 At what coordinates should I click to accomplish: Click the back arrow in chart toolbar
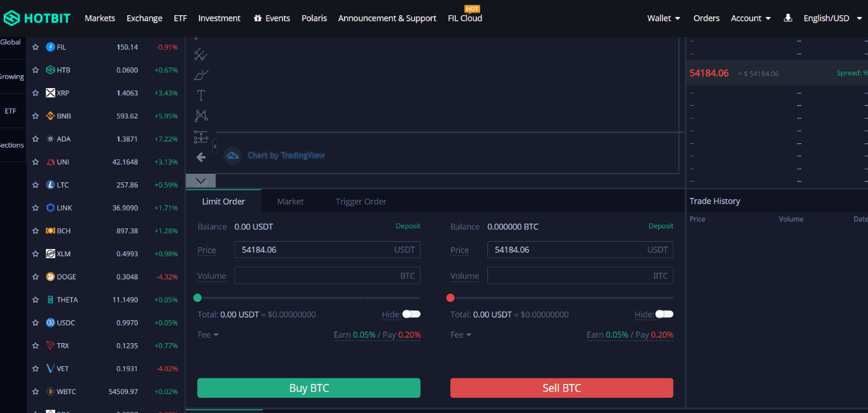click(201, 157)
